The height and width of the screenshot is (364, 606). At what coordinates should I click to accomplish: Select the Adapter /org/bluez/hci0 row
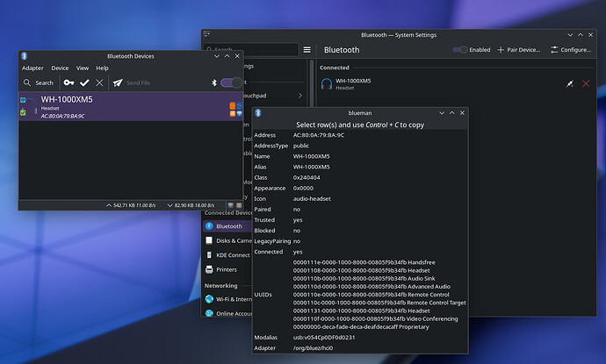pyautogui.click(x=360, y=348)
